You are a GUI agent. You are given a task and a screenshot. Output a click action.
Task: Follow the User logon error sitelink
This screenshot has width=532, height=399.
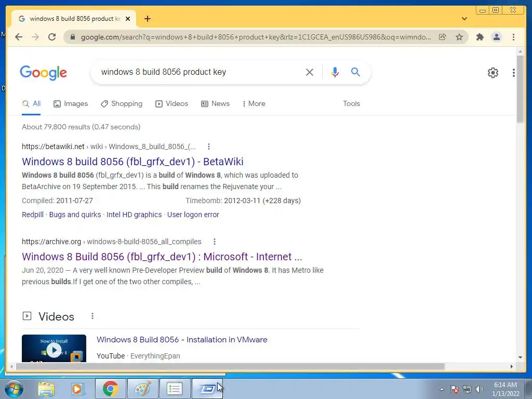coord(193,215)
